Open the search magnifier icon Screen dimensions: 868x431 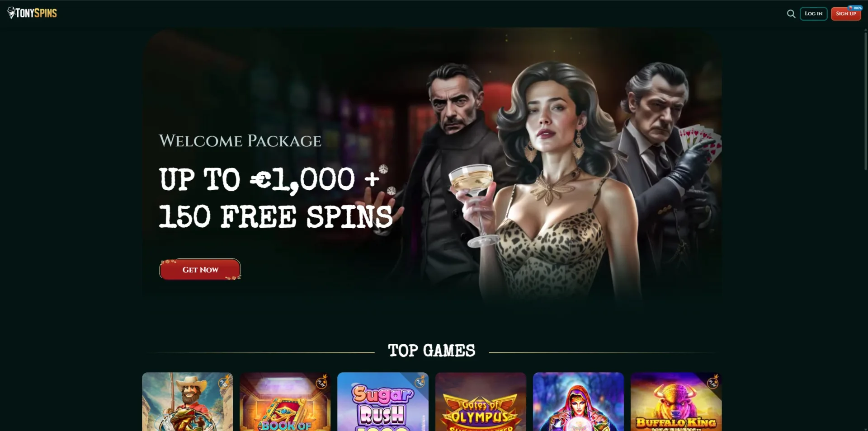(x=791, y=14)
